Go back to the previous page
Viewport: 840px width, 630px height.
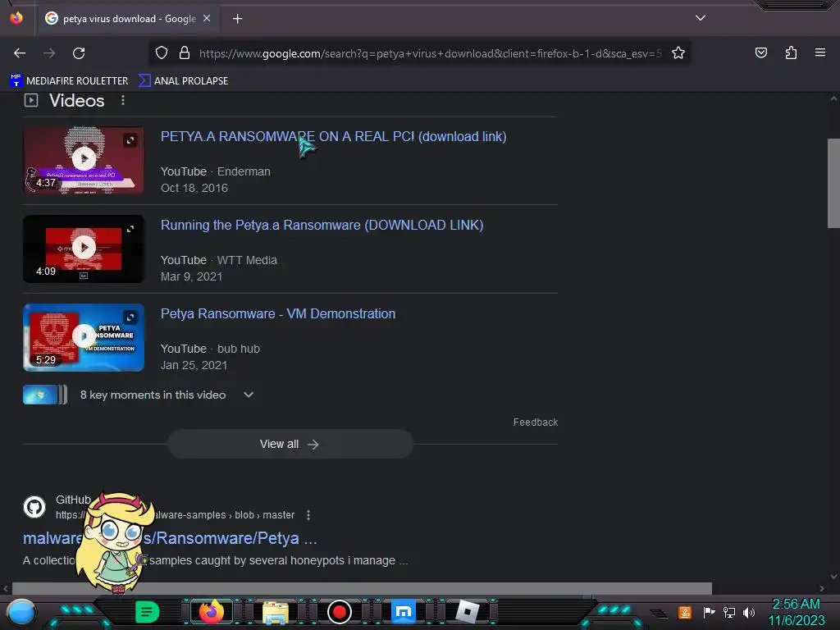point(20,53)
